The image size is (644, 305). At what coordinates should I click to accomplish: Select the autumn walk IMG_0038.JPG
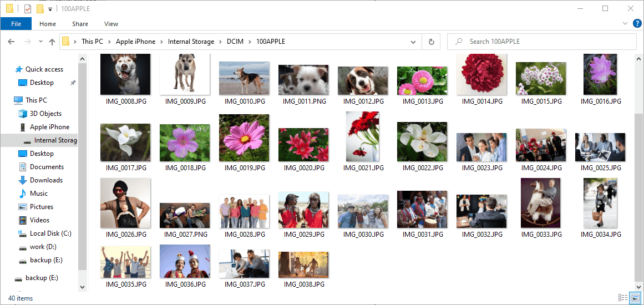pos(303,265)
